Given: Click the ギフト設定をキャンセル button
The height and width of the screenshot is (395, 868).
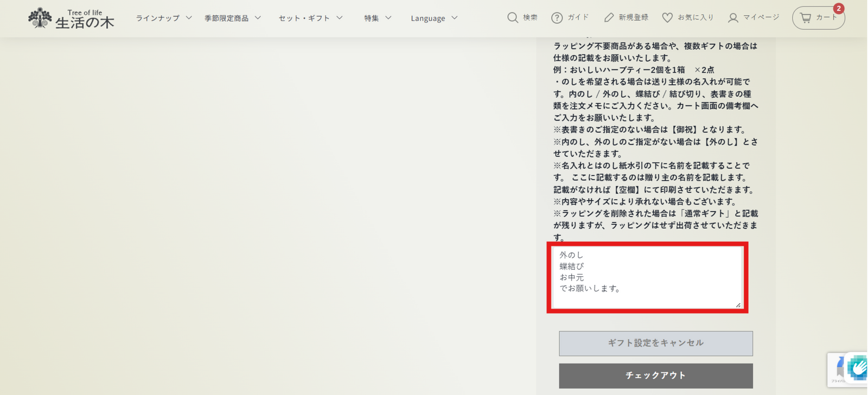Looking at the screenshot, I should click(x=655, y=343).
